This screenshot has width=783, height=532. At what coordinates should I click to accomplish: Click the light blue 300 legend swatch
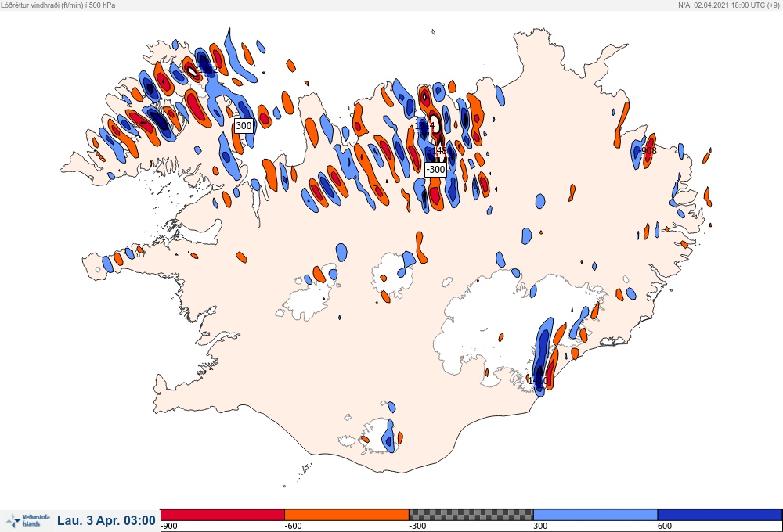click(x=595, y=515)
